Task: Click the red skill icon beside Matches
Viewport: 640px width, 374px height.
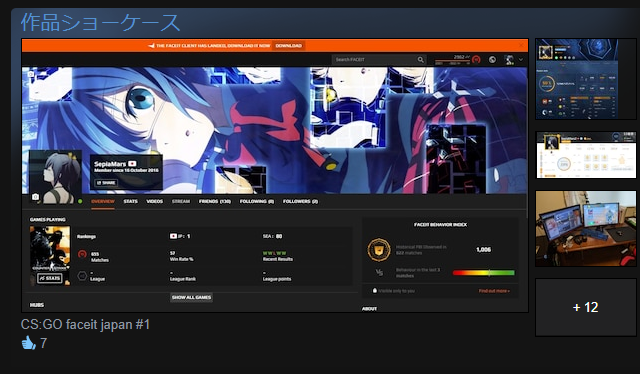Action: (x=82, y=254)
